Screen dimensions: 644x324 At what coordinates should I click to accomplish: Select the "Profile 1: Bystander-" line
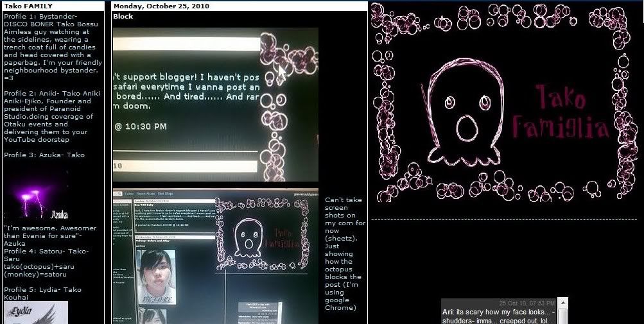point(40,17)
